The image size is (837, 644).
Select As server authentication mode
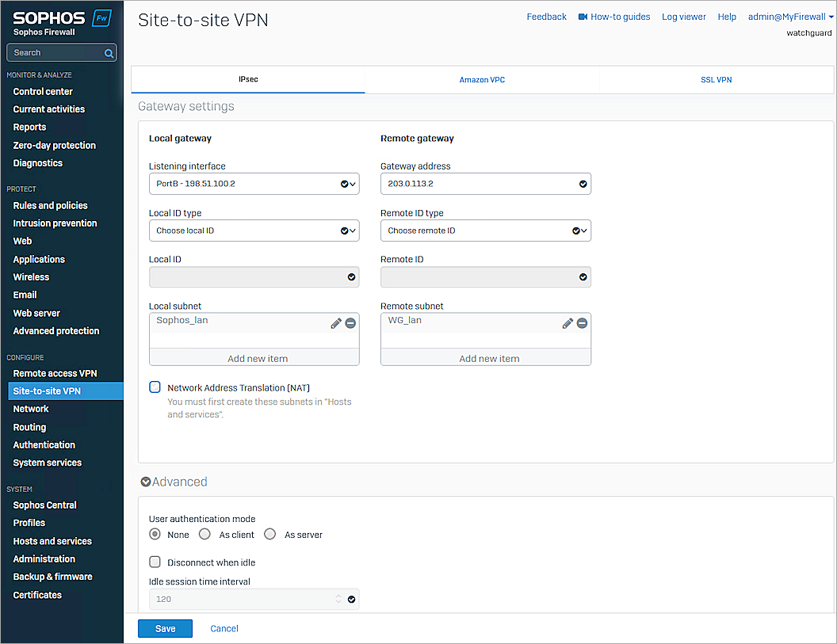point(269,534)
